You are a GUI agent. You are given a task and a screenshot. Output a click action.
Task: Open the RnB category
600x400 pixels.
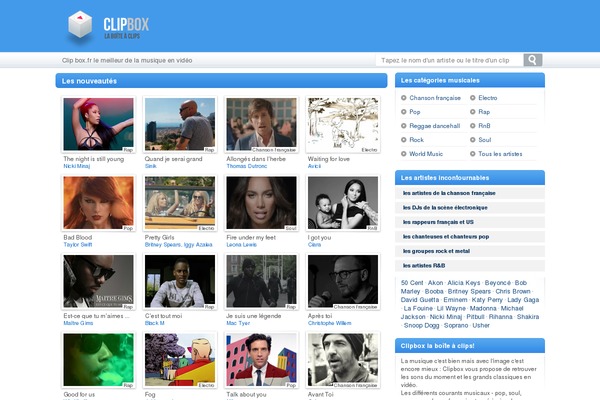click(x=484, y=126)
